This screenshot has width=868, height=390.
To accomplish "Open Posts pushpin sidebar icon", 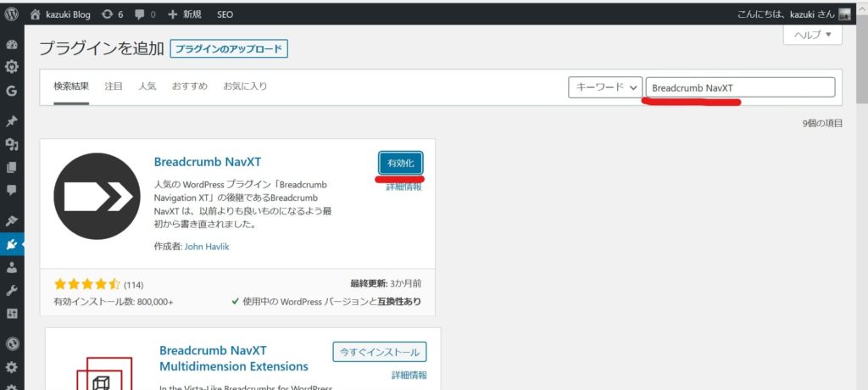I will click(x=12, y=121).
